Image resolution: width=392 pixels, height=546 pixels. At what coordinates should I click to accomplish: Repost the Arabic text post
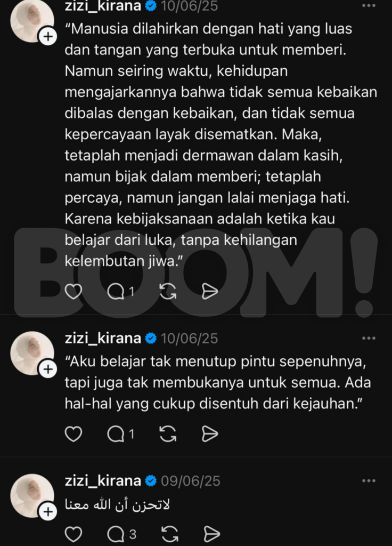tap(170, 534)
